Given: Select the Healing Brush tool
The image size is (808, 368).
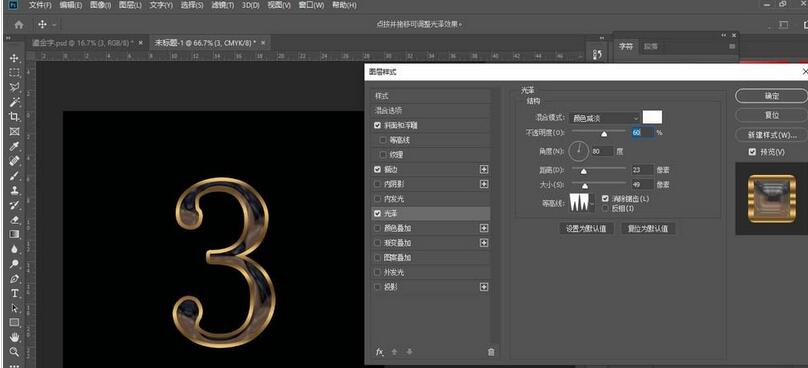Looking at the screenshot, I should coord(14,161).
